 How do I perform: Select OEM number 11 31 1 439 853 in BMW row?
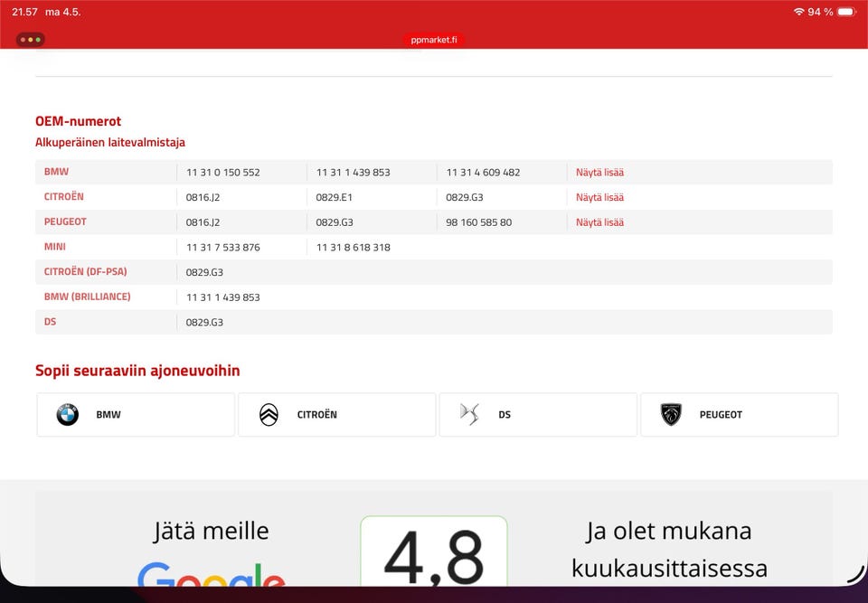pos(354,172)
